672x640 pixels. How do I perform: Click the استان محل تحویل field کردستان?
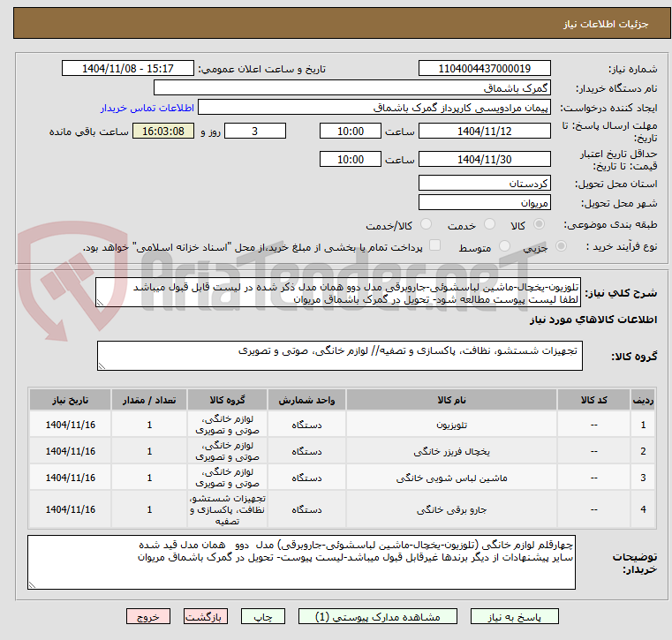click(484, 184)
